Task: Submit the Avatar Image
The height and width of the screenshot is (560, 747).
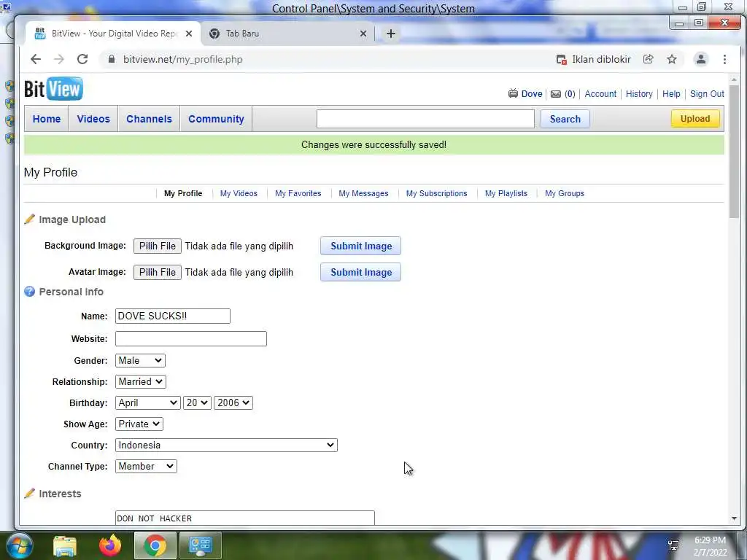Action: pyautogui.click(x=360, y=273)
